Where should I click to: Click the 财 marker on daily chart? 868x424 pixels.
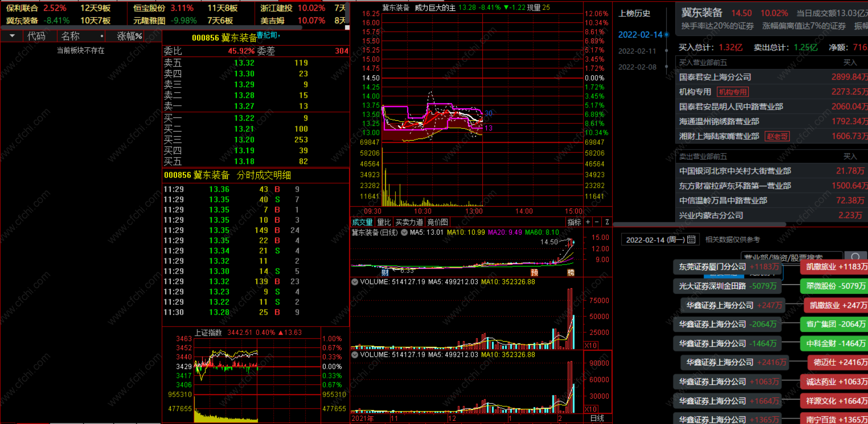click(x=385, y=272)
